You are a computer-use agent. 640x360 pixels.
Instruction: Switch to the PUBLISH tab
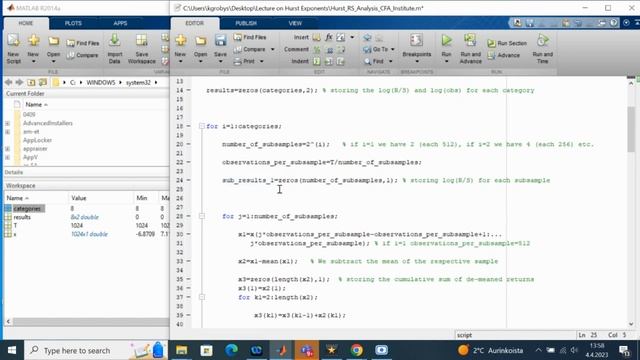(246, 23)
